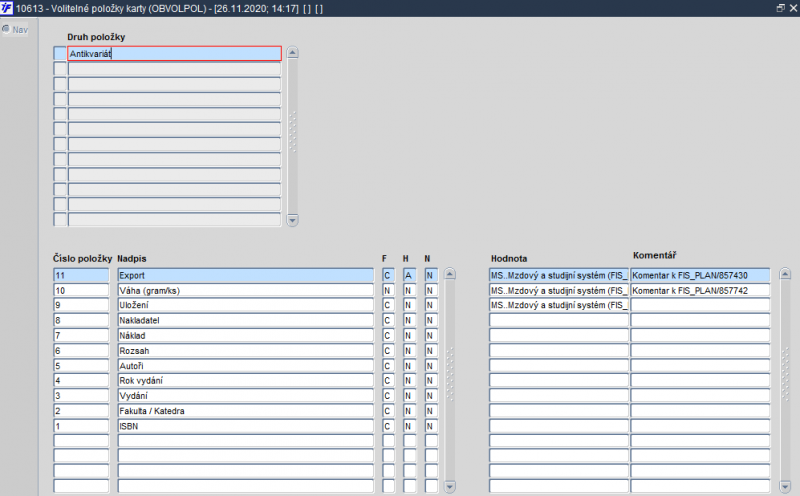800x496 pixels.
Task: Click the up arrow of Druh položky scrollbar
Action: point(292,53)
